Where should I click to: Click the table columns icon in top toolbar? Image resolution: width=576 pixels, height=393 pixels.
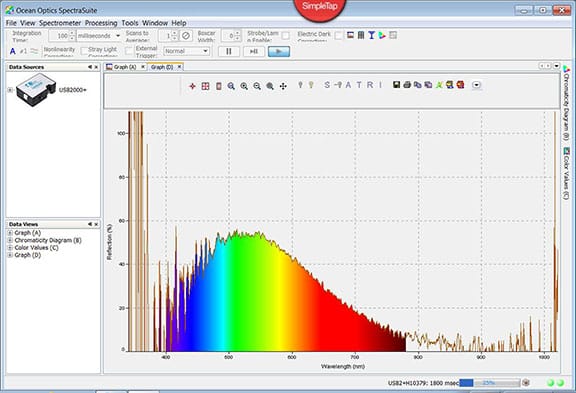pyautogui.click(x=361, y=35)
